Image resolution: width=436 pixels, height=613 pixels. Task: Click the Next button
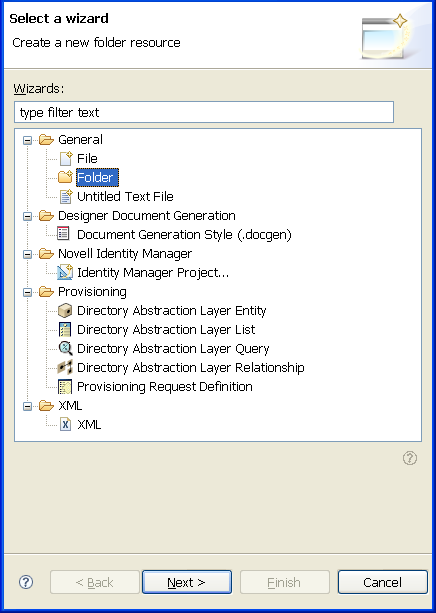point(187,582)
